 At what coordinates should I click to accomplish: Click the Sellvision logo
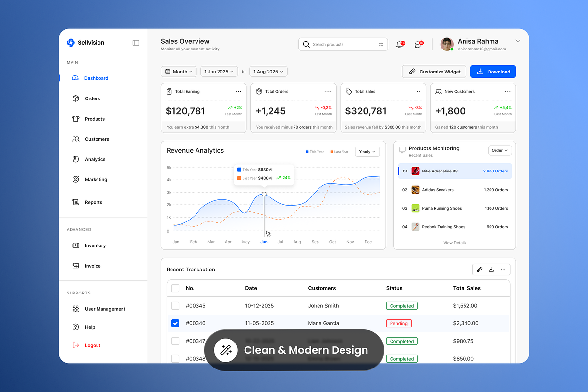pos(85,43)
